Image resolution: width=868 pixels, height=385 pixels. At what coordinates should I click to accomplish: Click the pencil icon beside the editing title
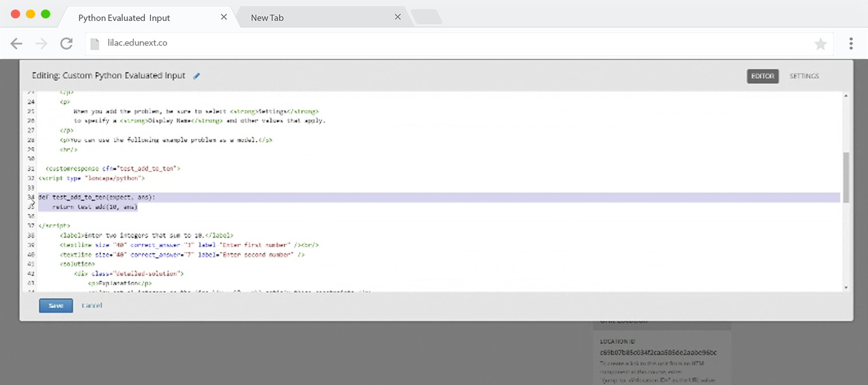point(196,76)
